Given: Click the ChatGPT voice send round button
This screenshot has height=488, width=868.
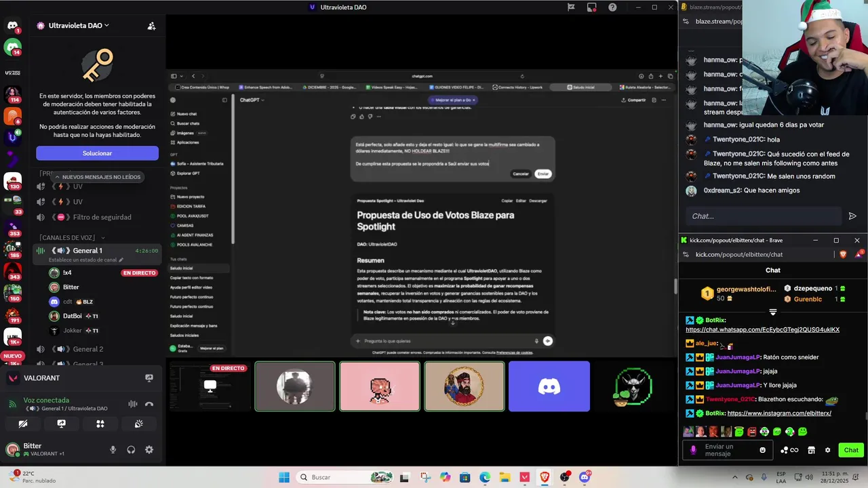Looking at the screenshot, I should [548, 341].
